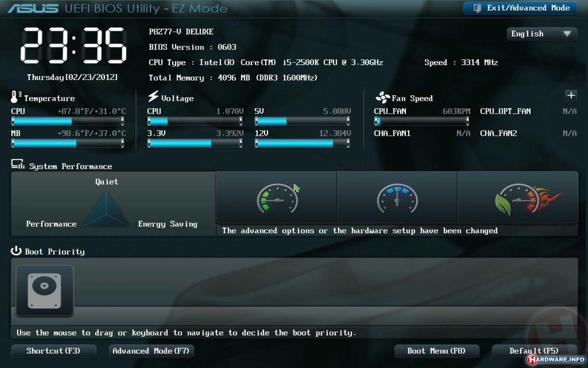Click the 5V voltage bar
The image size is (588, 368).
point(302,121)
